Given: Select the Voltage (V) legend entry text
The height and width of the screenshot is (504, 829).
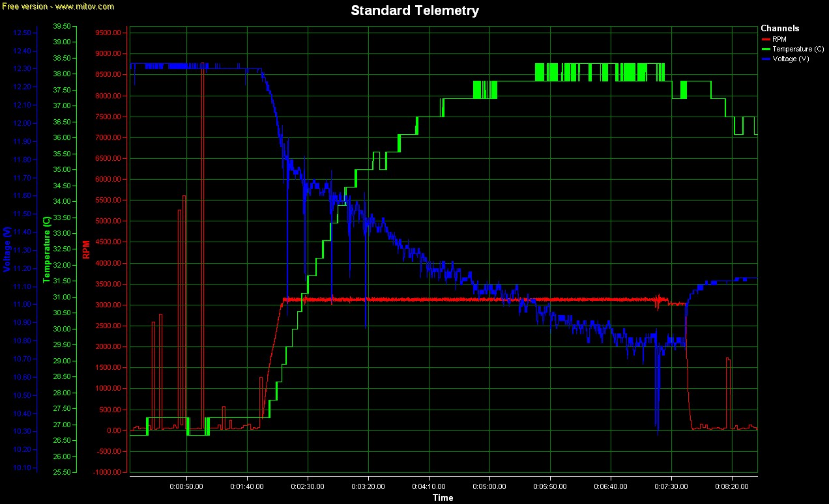Looking at the screenshot, I should 791,59.
